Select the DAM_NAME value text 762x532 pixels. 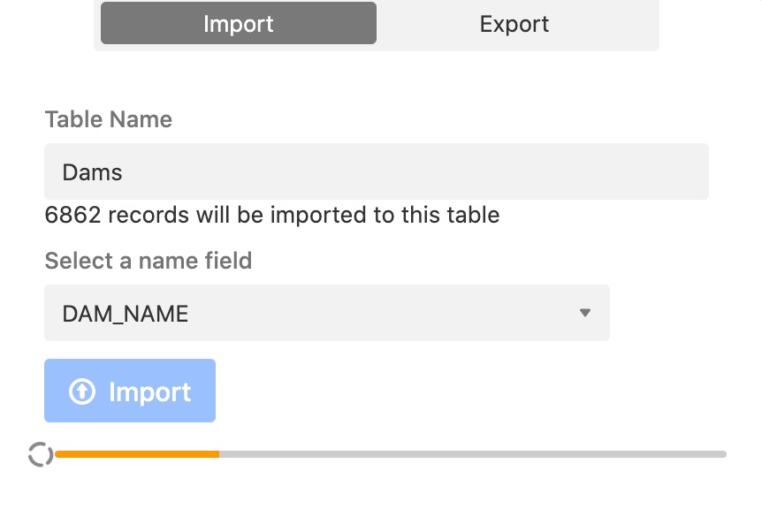(x=126, y=314)
